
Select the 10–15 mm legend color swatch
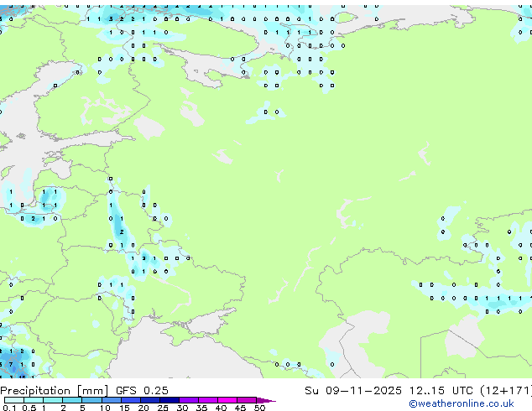pyautogui.click(x=112, y=400)
